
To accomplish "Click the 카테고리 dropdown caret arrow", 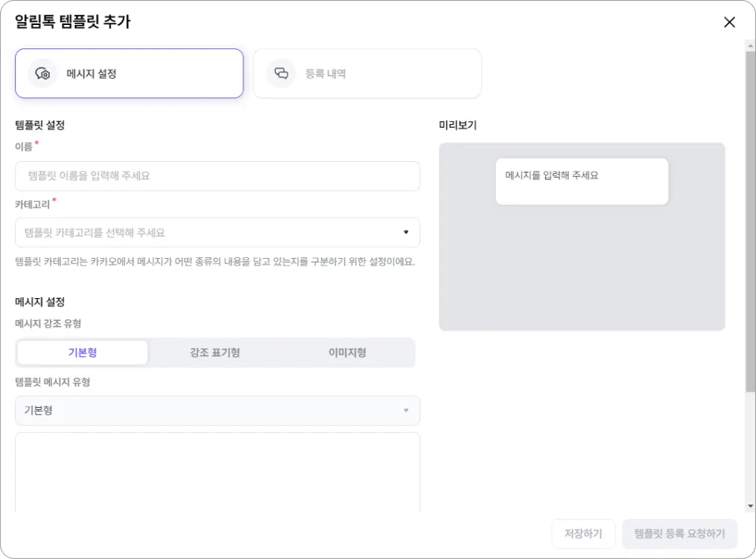I will 406,232.
